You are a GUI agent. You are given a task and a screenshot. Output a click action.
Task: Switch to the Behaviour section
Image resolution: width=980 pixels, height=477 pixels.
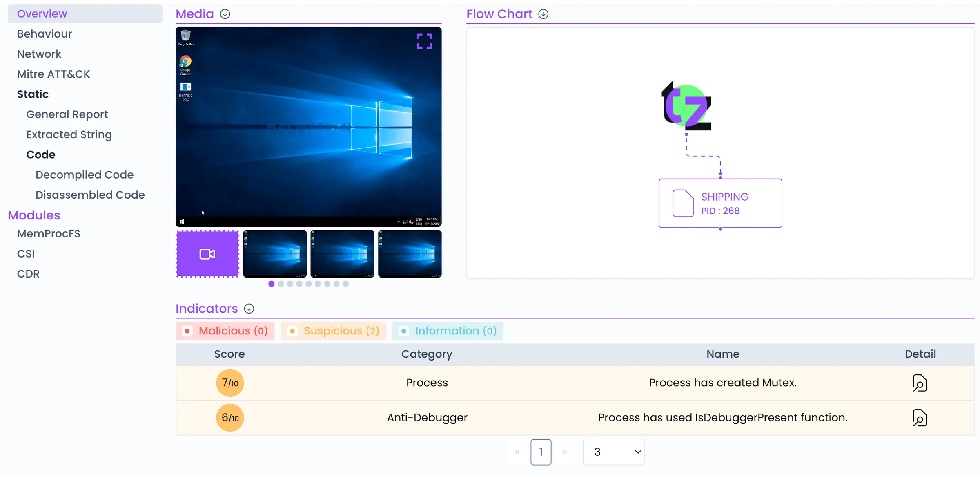[44, 34]
